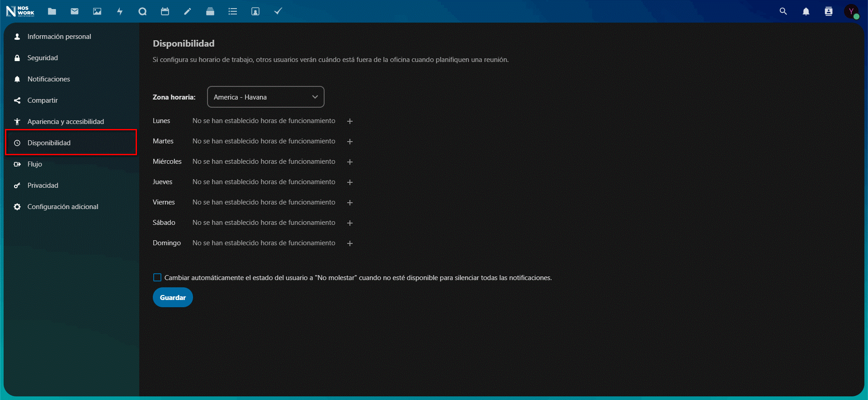The image size is (868, 400).
Task: Add working hours for Martes
Action: (x=350, y=142)
